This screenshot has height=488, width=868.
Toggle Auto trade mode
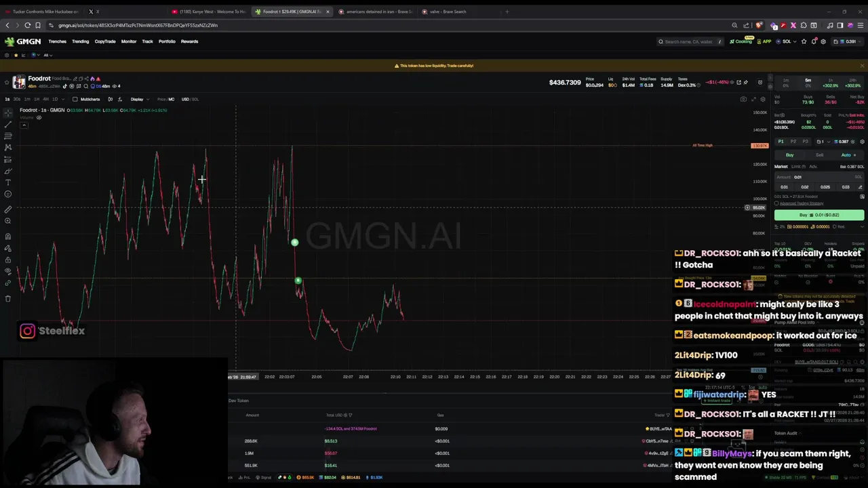(848, 155)
